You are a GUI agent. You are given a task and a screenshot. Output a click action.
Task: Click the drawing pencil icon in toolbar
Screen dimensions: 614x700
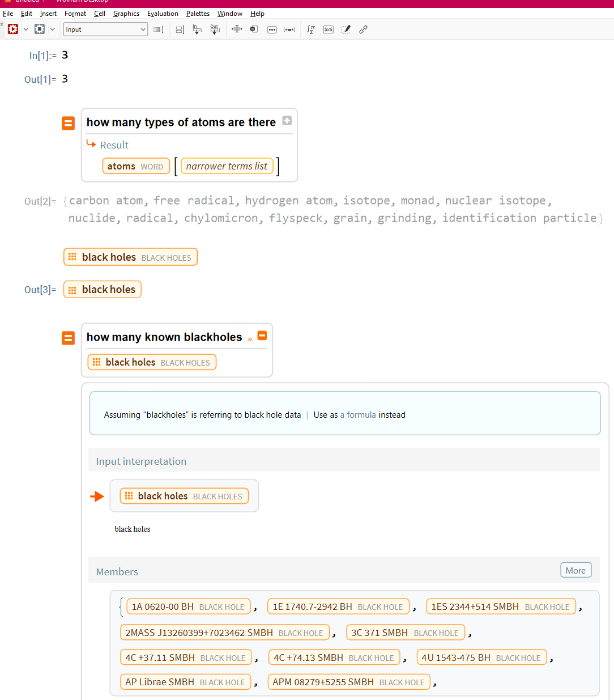346,29
